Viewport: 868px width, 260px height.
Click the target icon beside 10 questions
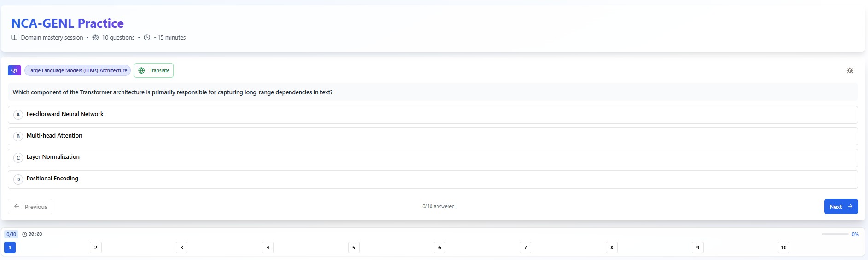click(x=95, y=38)
